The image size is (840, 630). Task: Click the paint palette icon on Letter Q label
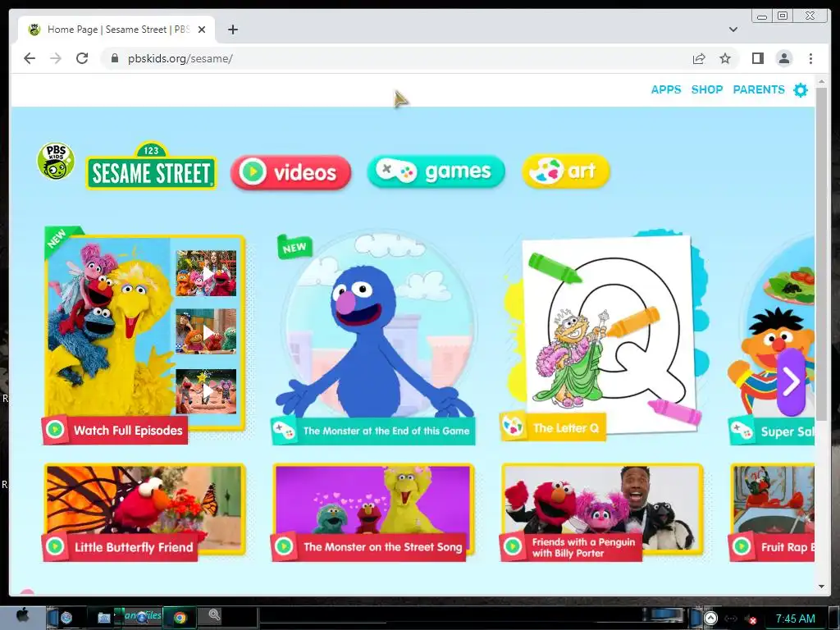[x=513, y=427]
